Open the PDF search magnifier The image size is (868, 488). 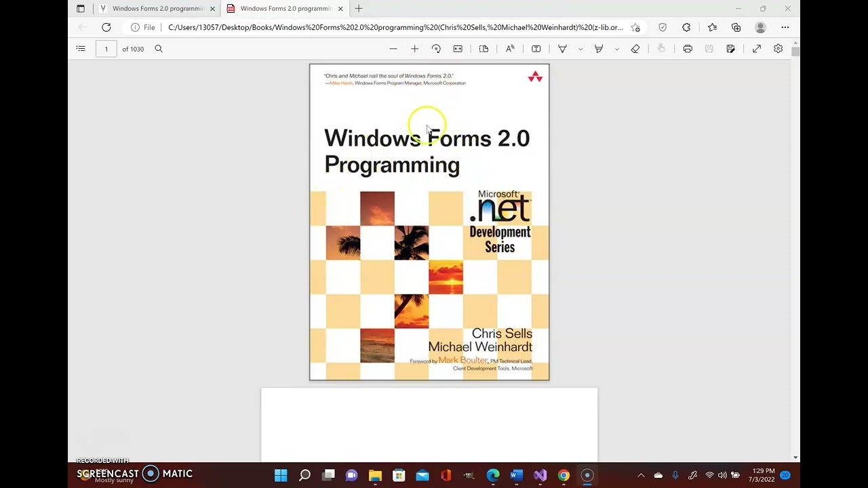click(159, 49)
